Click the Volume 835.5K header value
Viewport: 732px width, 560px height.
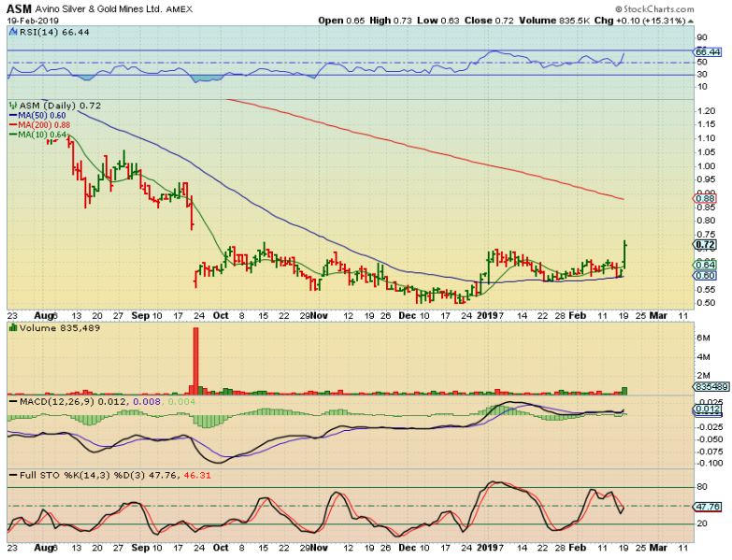554,21
